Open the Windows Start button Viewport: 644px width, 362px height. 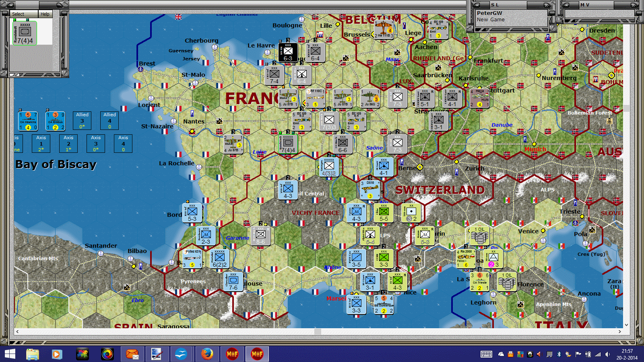(10, 354)
